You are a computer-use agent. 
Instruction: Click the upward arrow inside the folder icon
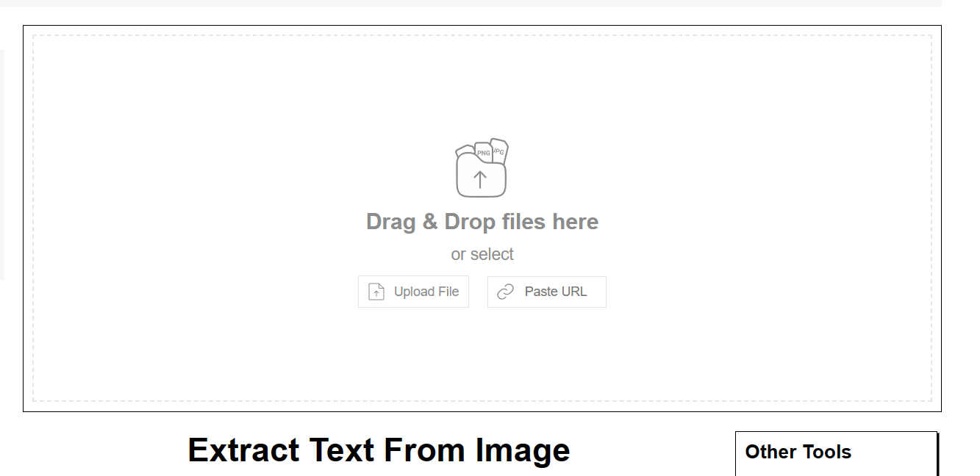click(480, 179)
